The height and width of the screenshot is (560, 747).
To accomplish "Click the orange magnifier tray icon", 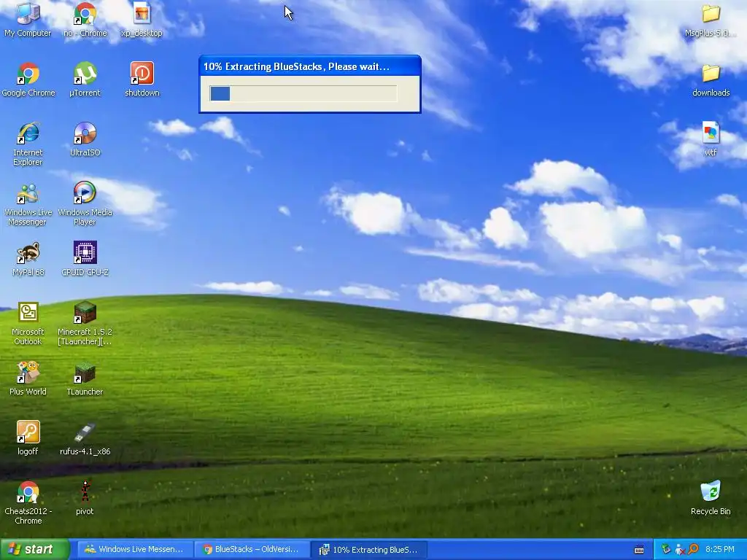I will coord(693,549).
